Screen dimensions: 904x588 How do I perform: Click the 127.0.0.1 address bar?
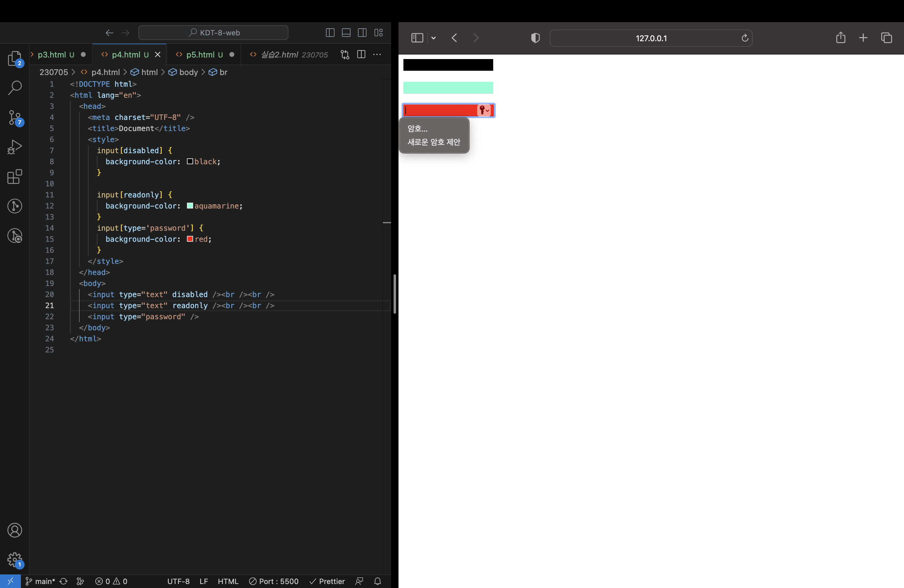[x=651, y=38]
